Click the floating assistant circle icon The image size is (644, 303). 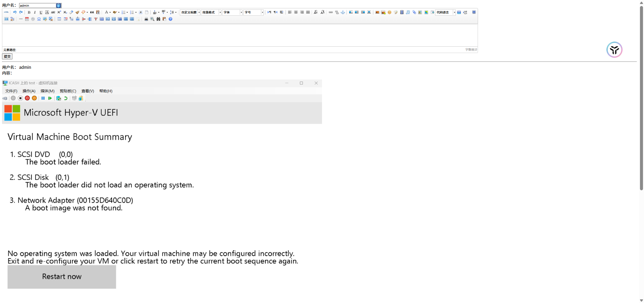[614, 50]
